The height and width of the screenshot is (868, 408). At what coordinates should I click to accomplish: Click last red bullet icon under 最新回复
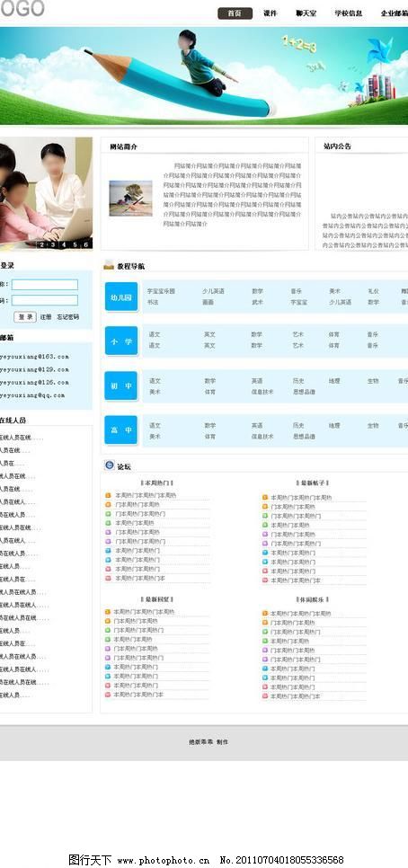point(108,695)
